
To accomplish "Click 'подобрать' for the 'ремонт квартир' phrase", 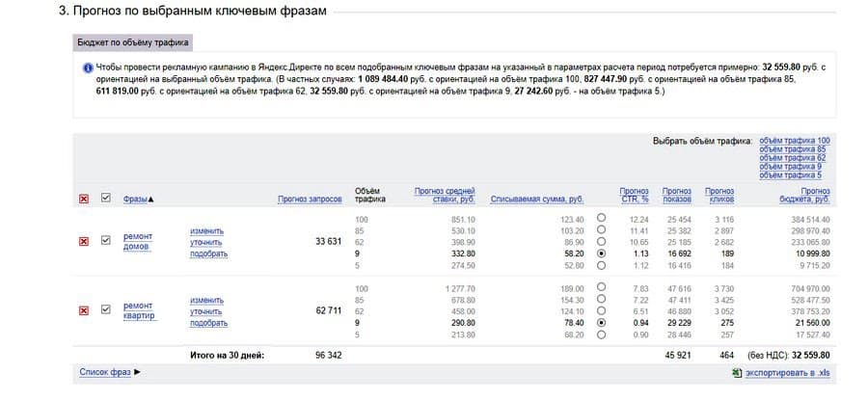I will coord(208,324).
